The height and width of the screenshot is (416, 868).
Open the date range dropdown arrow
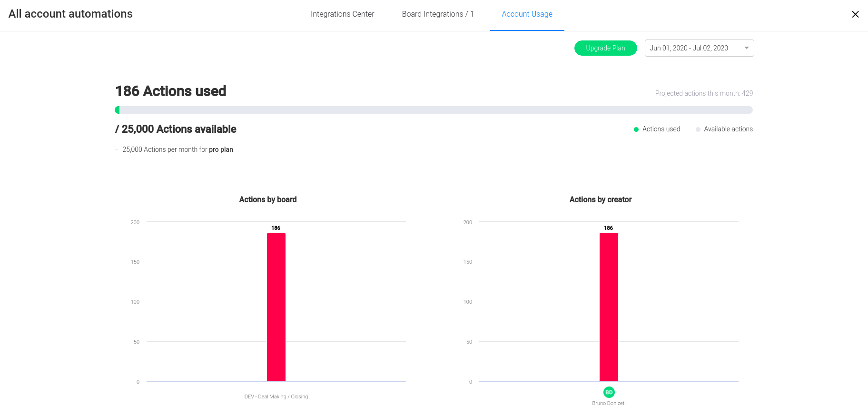pos(746,48)
